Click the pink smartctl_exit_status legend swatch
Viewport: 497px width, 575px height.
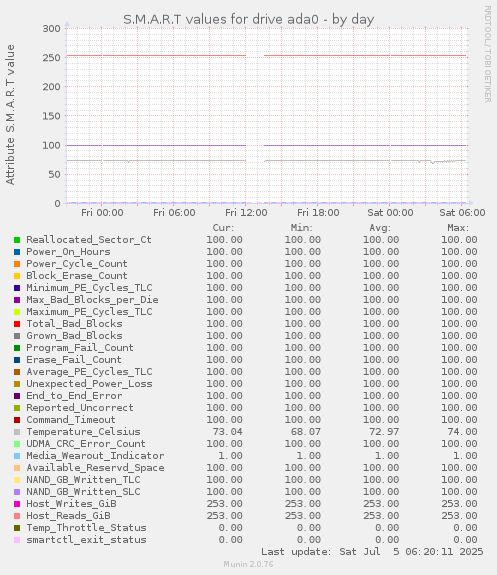[17, 540]
